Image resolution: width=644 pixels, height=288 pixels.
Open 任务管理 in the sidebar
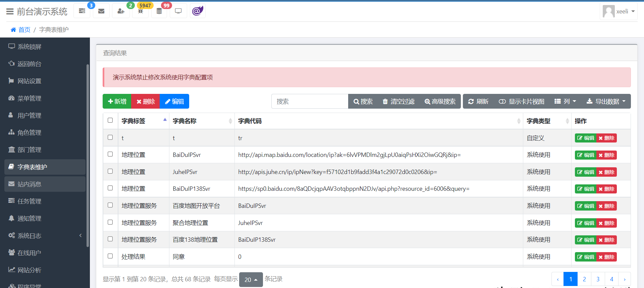(x=45, y=201)
